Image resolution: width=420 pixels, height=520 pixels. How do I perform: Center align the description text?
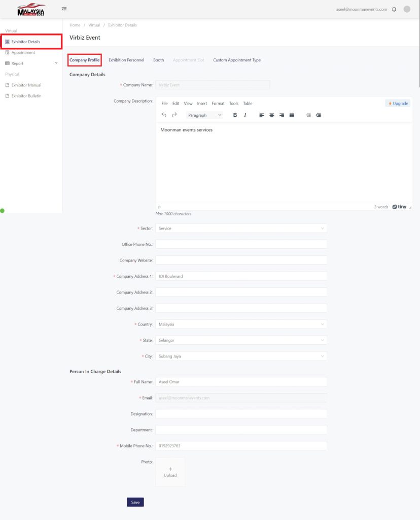[272, 115]
